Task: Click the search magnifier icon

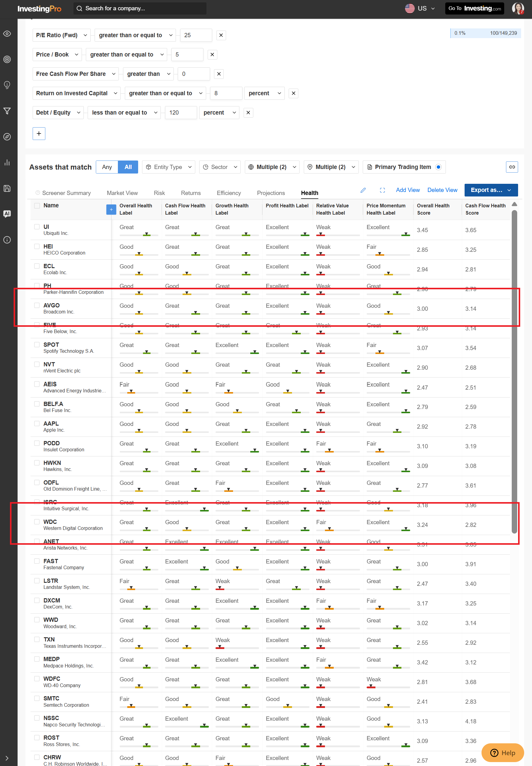Action: [x=79, y=8]
